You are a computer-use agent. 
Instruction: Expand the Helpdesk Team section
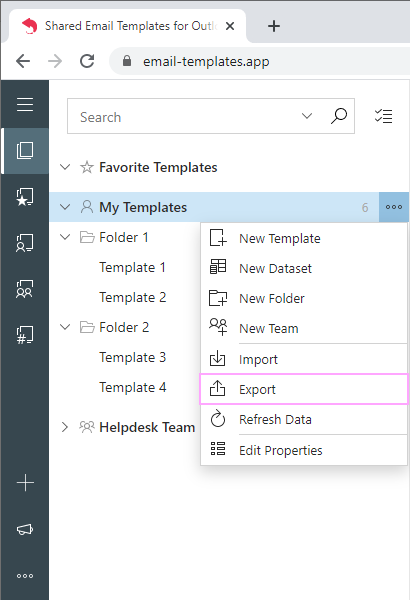coord(65,427)
